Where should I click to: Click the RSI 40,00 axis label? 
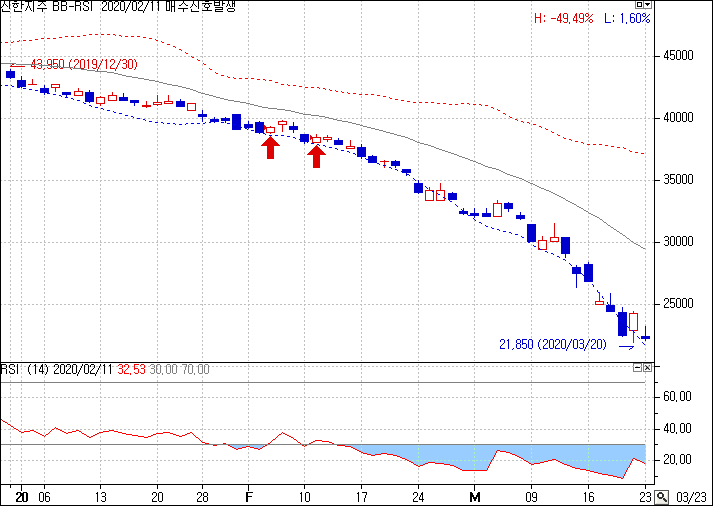(x=678, y=429)
